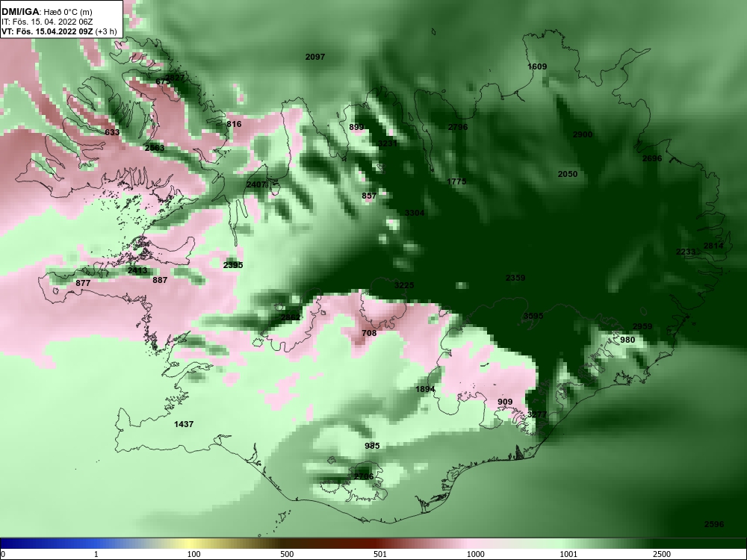Click the 2395 map value
Screen dimensions: 747x560
[233, 265]
